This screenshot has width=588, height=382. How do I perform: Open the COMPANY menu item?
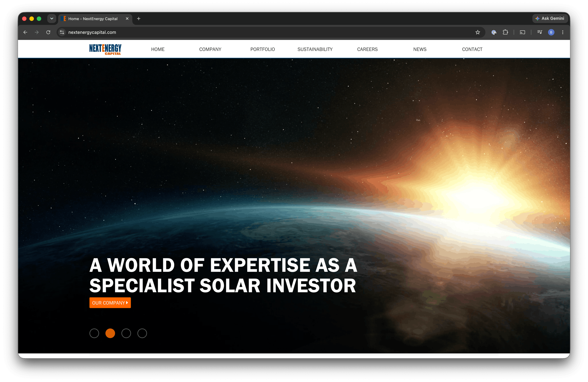tap(210, 49)
